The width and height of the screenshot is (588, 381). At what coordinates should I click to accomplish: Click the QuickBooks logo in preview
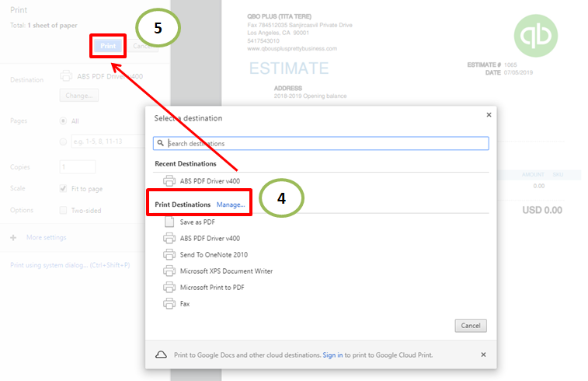(x=535, y=36)
